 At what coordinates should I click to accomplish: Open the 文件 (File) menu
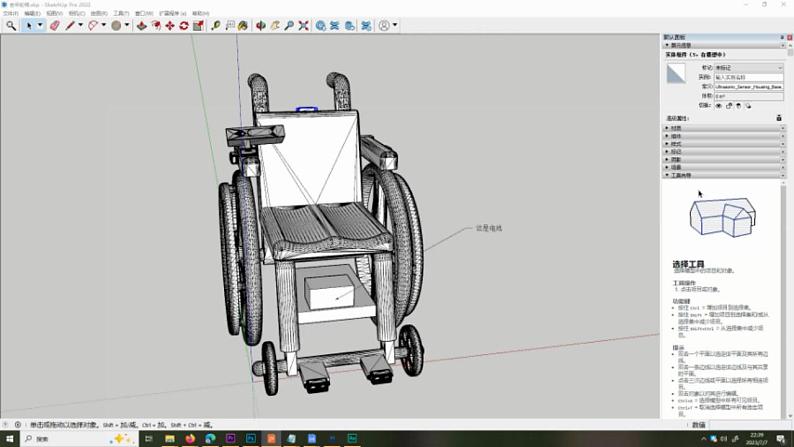[x=10, y=13]
